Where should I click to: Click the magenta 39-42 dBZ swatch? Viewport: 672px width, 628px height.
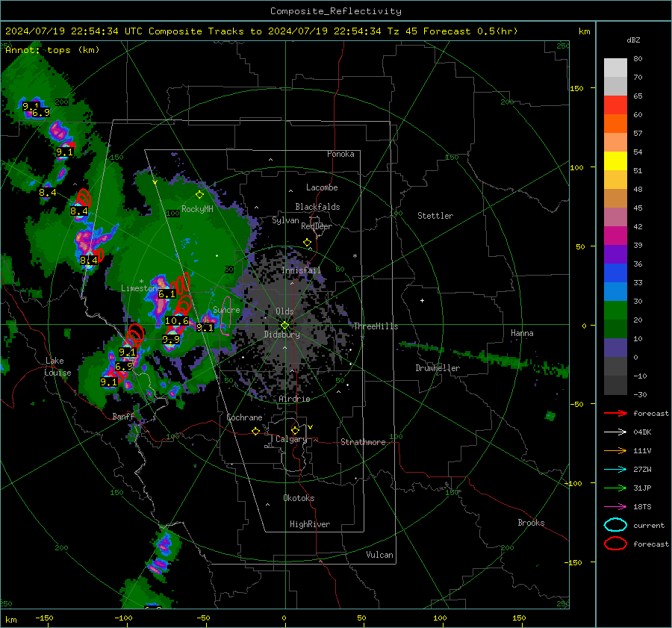pyautogui.click(x=615, y=236)
